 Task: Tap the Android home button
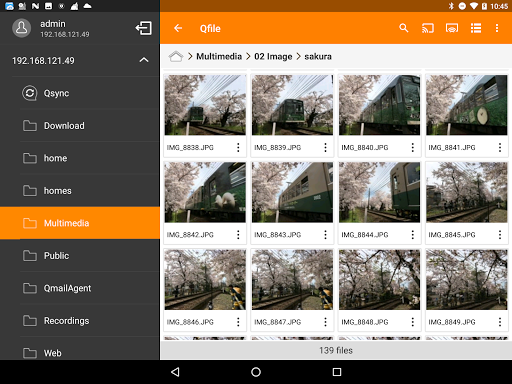256,372
